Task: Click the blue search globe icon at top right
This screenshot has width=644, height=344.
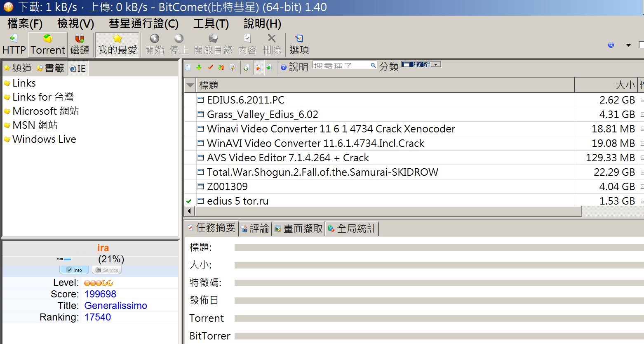Action: (611, 45)
